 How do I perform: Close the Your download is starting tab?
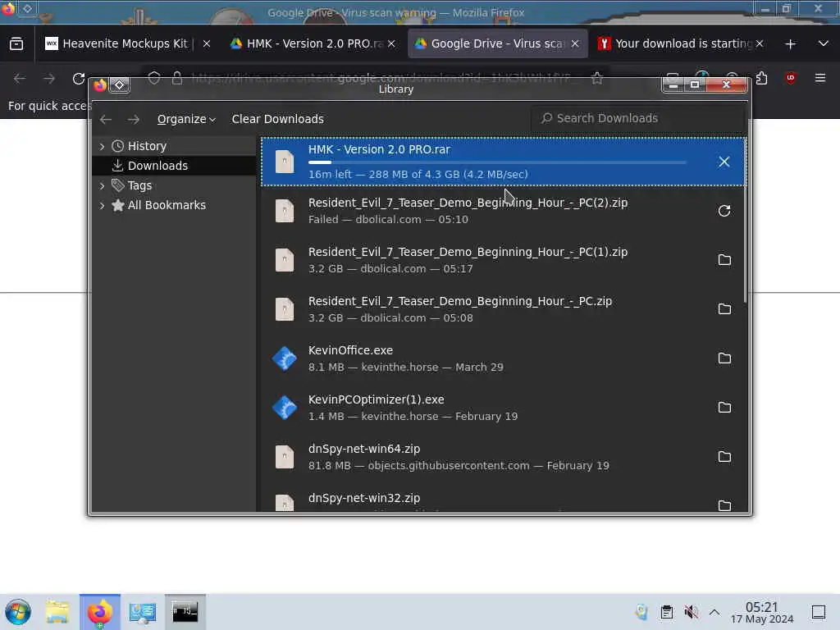coord(760,44)
